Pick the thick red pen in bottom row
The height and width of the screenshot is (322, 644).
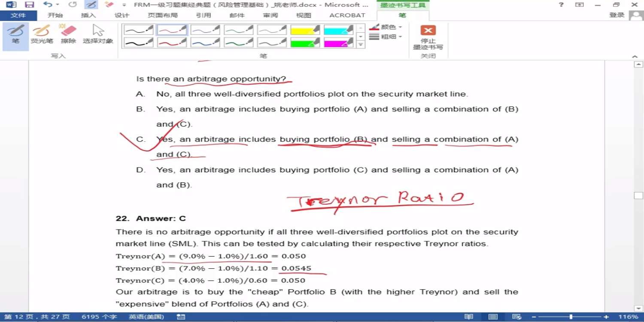click(172, 42)
